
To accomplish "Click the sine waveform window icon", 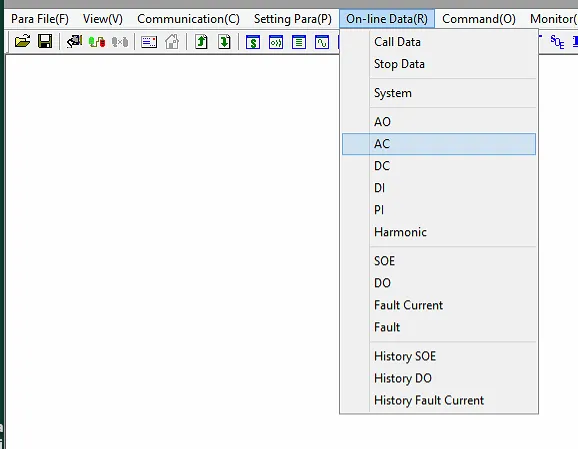I will [x=322, y=42].
